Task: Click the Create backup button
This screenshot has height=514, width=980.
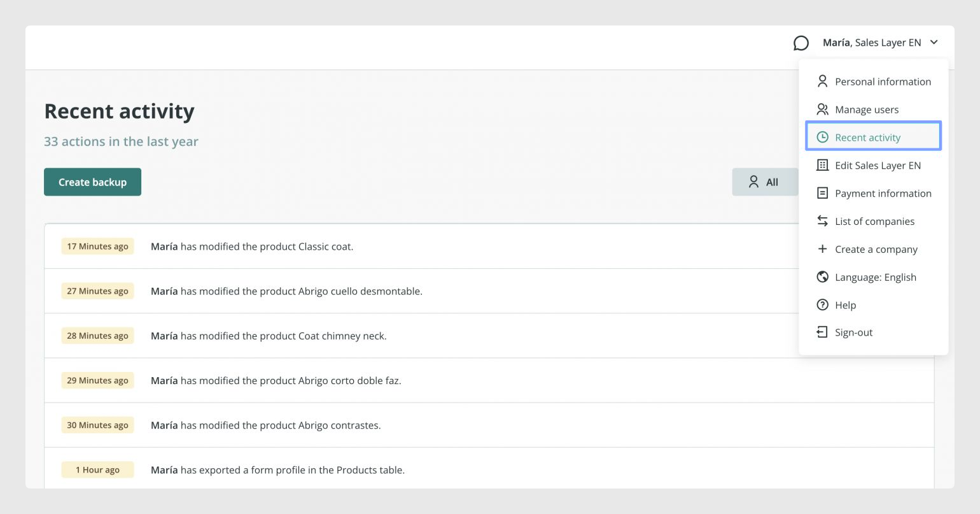Action: click(x=92, y=182)
